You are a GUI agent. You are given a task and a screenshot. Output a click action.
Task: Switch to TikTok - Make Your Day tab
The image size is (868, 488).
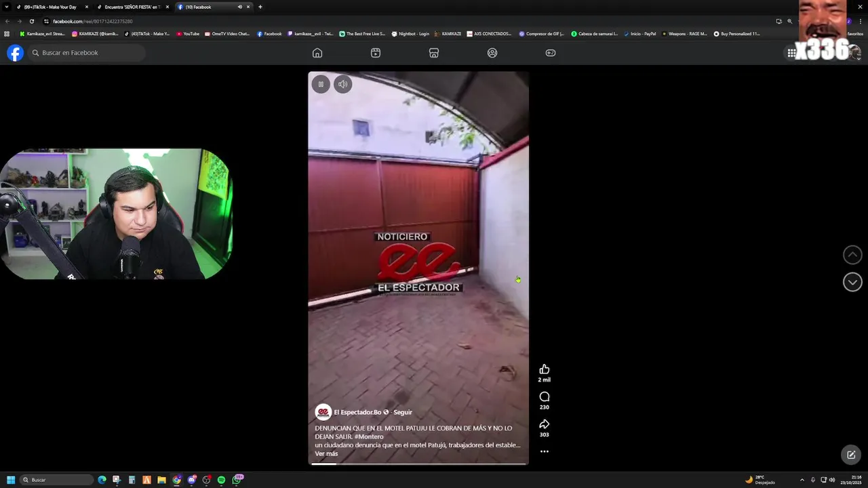tap(53, 7)
